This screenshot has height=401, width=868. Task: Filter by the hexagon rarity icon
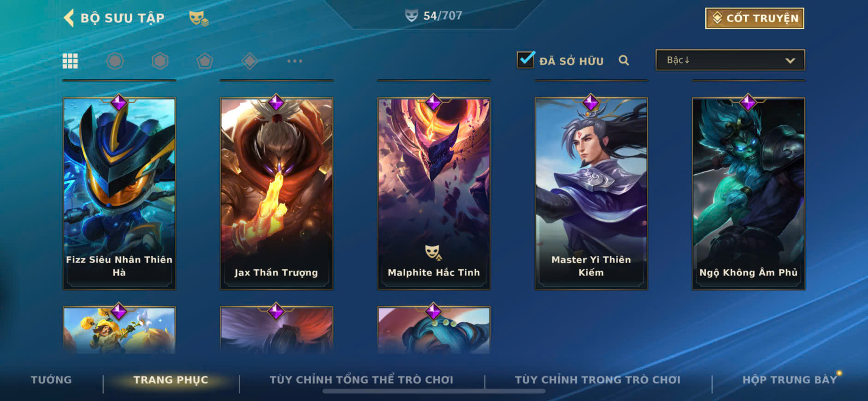(x=160, y=61)
